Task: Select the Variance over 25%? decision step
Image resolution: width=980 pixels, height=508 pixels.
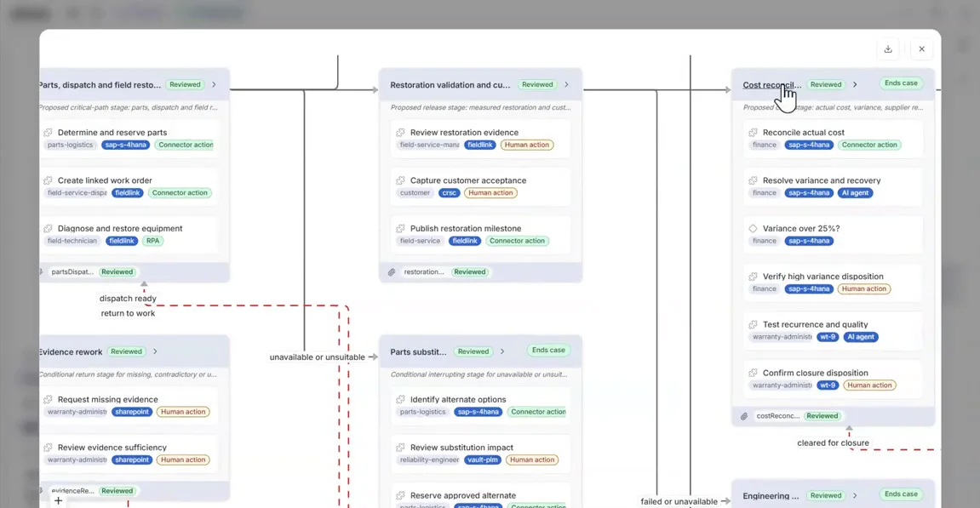Action: (x=833, y=234)
